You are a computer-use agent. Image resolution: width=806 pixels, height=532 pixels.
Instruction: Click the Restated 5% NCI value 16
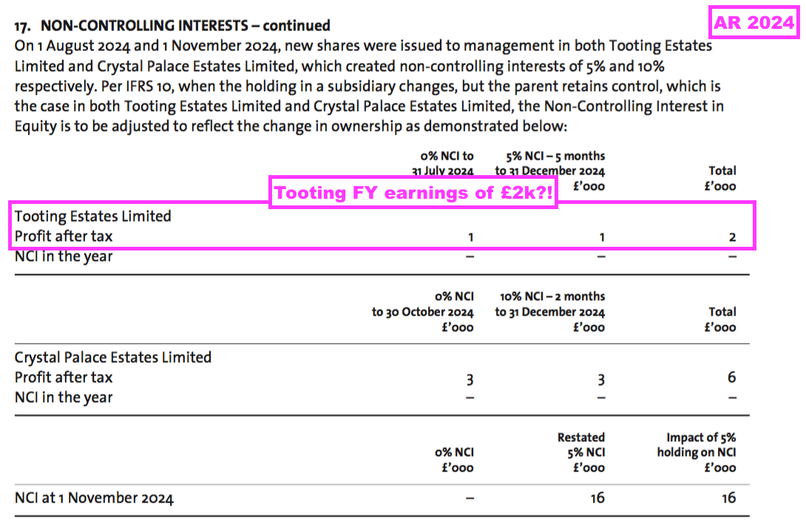[x=597, y=497]
